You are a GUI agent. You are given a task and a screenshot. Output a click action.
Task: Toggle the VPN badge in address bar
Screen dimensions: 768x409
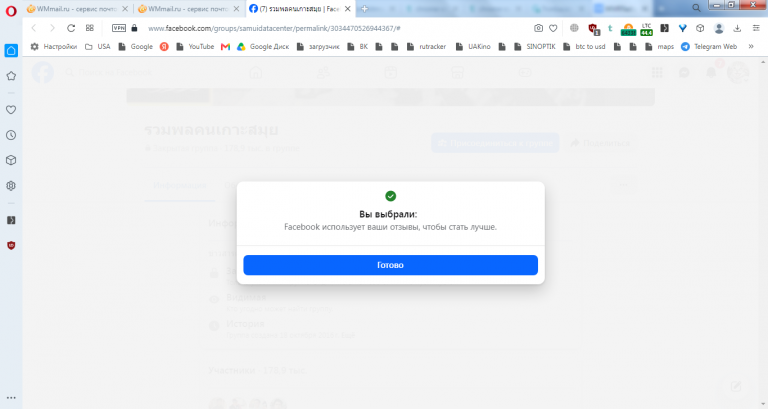119,28
